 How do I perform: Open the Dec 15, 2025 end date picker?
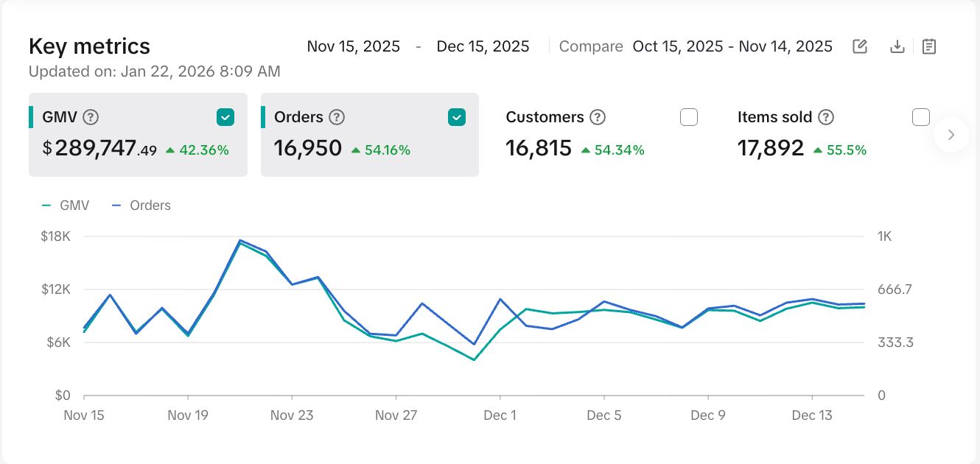(x=483, y=46)
